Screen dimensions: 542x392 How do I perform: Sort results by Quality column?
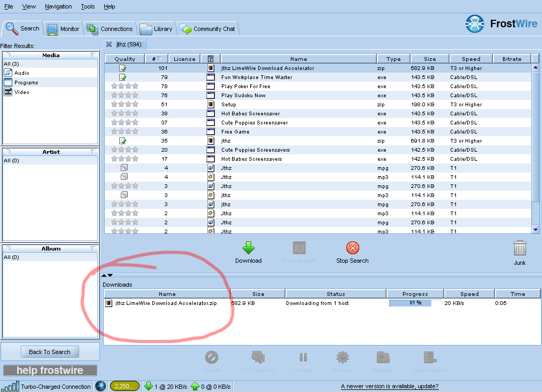[125, 59]
